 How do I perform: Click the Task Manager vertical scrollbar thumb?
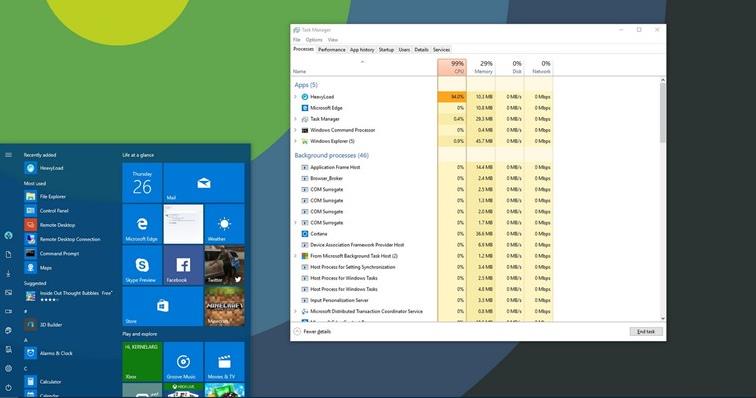click(x=662, y=112)
